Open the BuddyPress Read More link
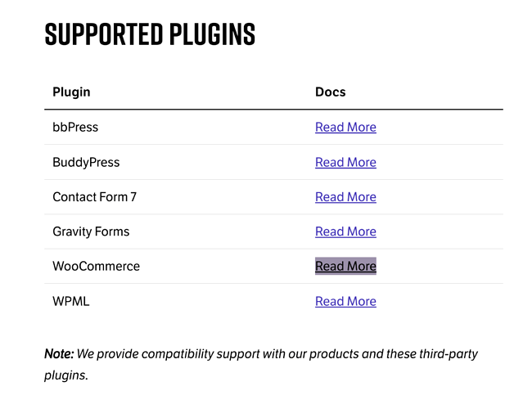This screenshot has height=409, width=532. pos(345,162)
